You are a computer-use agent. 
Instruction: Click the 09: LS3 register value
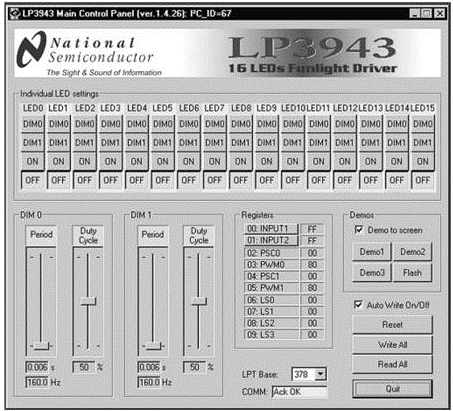click(x=312, y=335)
